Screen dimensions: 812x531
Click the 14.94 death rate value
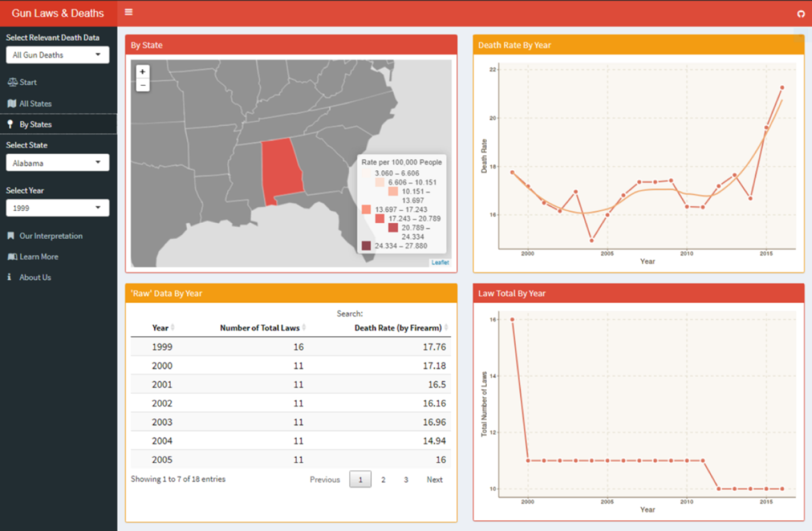[x=434, y=441]
